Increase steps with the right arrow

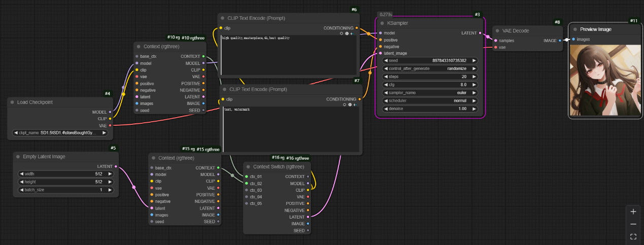[474, 77]
